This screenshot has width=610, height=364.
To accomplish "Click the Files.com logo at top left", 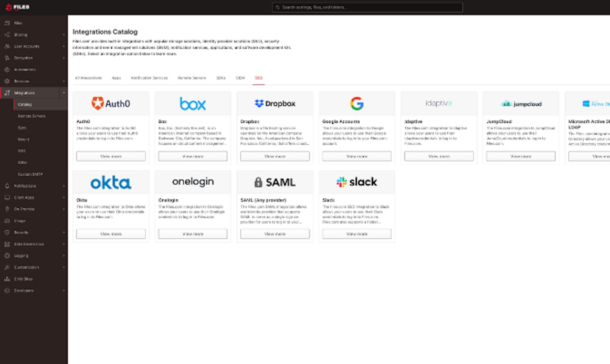I will coord(18,7).
